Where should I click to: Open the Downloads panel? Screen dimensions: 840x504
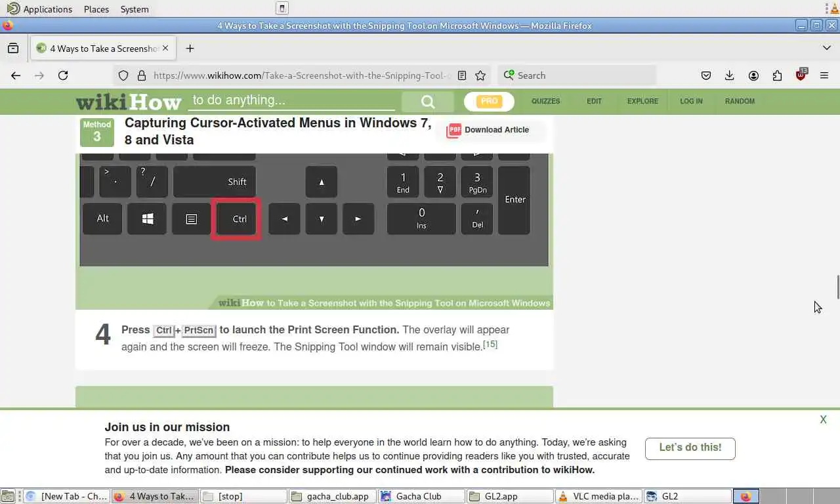[730, 75]
